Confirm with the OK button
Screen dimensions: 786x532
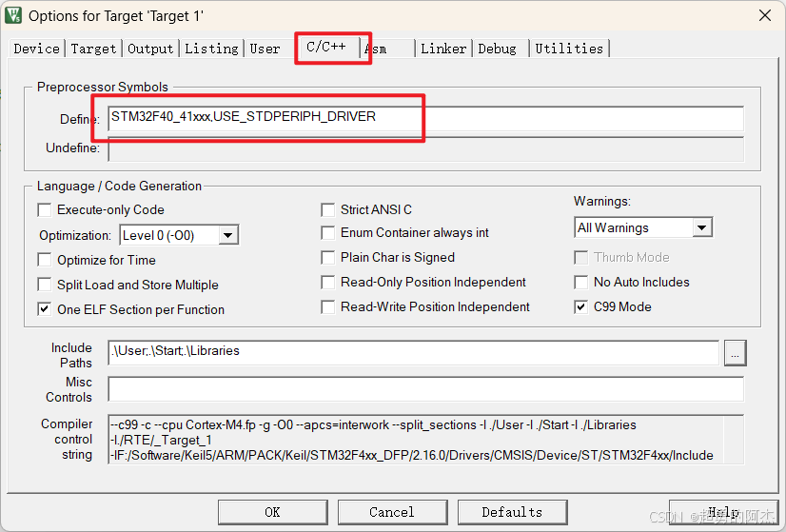pyautogui.click(x=273, y=512)
